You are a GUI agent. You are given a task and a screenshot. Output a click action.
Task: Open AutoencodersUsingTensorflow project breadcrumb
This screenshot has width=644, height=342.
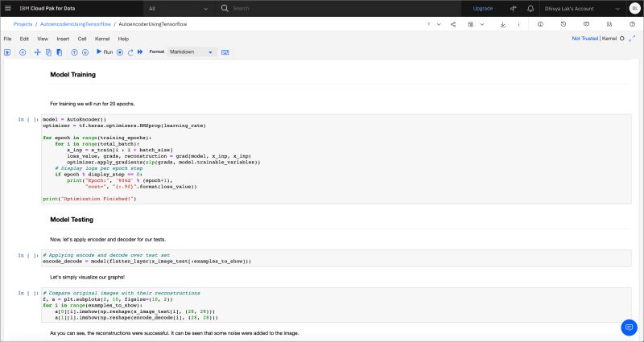pos(76,24)
